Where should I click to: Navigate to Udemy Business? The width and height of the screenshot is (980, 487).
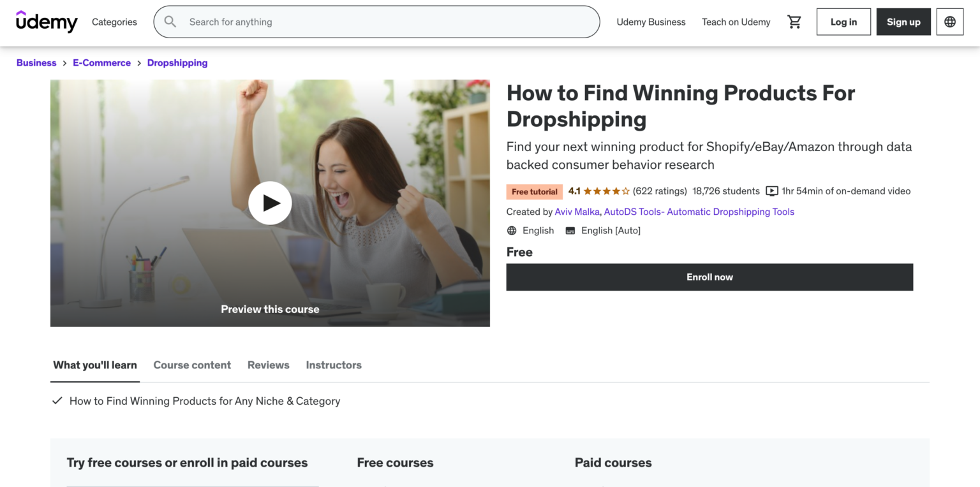click(651, 21)
